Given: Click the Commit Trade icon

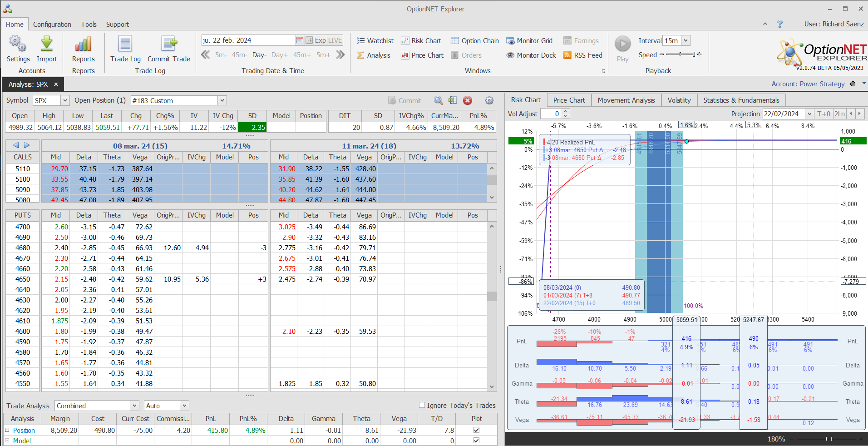Looking at the screenshot, I should pyautogui.click(x=169, y=45).
